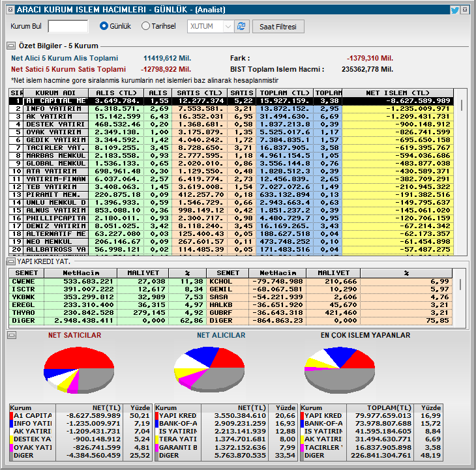Click the NET SATICILAR pie chart
The height and width of the screenshot is (470, 476).
[79, 370]
